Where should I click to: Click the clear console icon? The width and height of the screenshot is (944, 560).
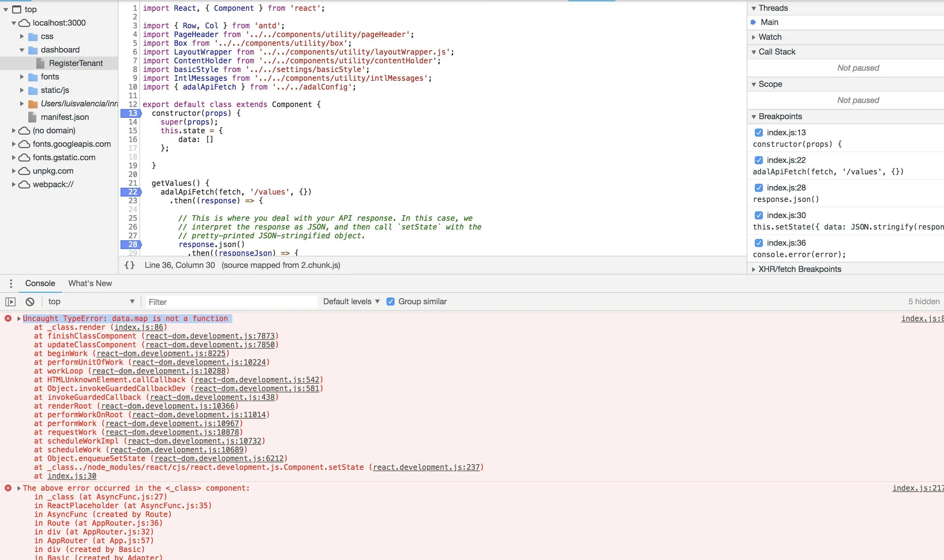(x=30, y=302)
